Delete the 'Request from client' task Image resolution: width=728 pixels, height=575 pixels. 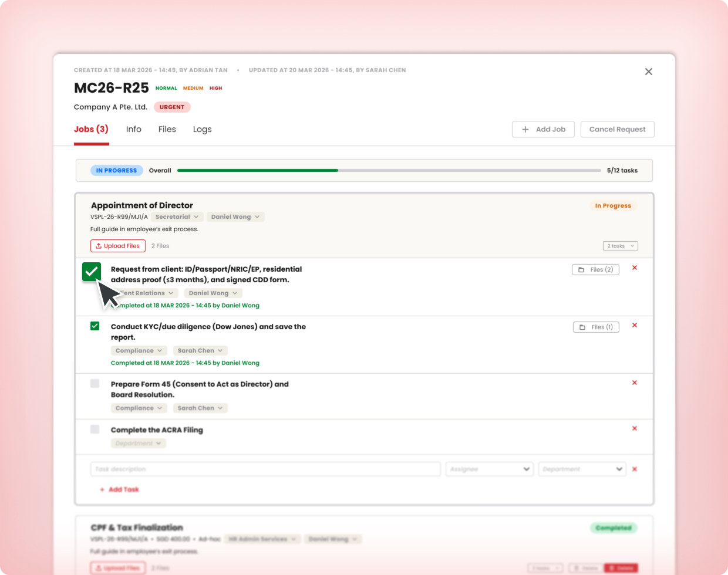click(x=635, y=268)
